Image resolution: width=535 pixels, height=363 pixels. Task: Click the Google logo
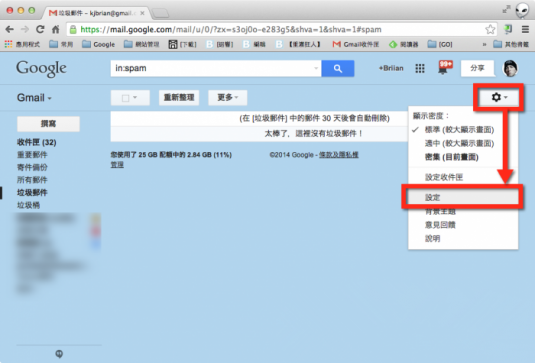click(41, 69)
